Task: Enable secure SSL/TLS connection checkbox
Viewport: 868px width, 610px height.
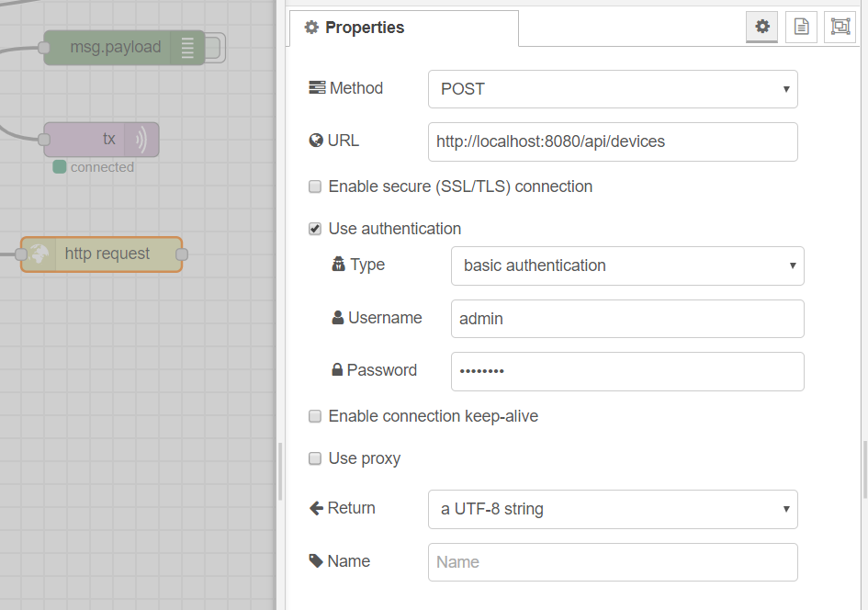Action: [x=315, y=186]
